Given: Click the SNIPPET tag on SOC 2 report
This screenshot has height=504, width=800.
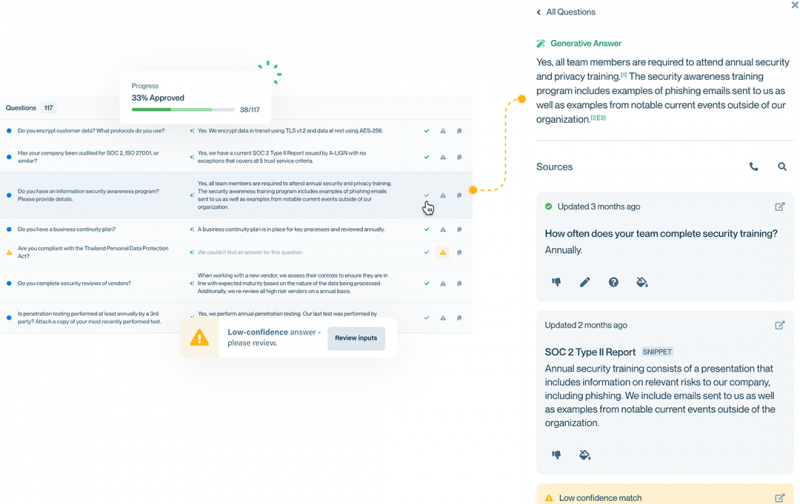Looking at the screenshot, I should pos(657,351).
